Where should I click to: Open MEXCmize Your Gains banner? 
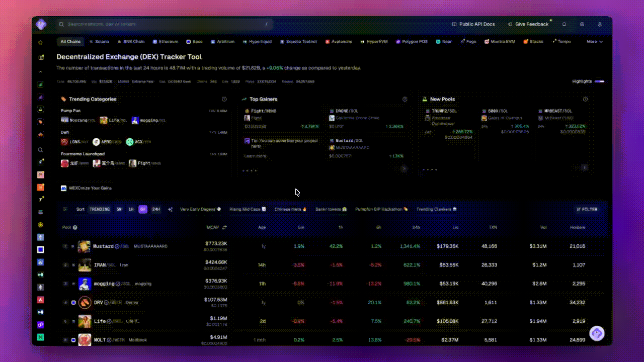point(86,188)
